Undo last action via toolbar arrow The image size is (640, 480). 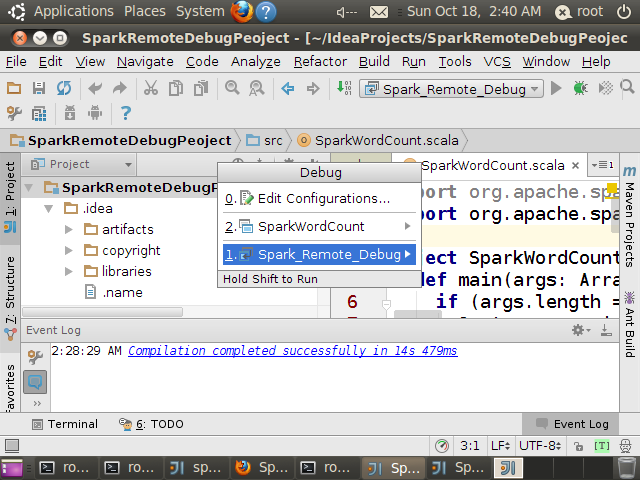coord(95,88)
